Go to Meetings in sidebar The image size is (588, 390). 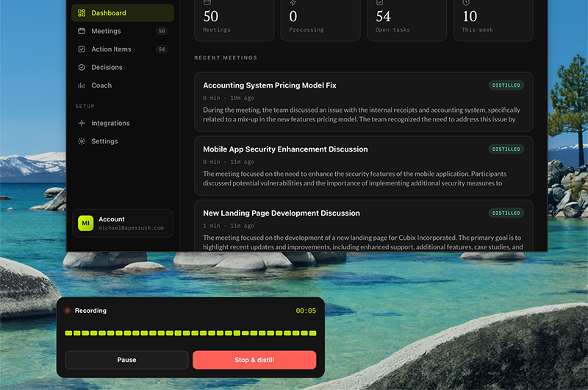coord(123,31)
